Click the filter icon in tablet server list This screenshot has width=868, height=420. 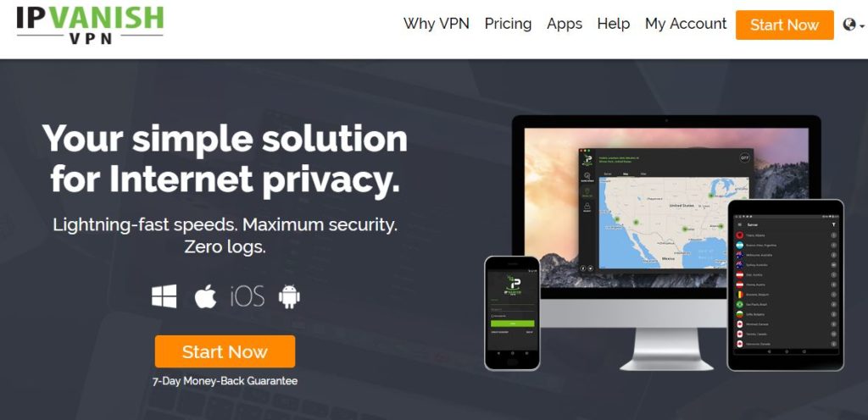(834, 225)
